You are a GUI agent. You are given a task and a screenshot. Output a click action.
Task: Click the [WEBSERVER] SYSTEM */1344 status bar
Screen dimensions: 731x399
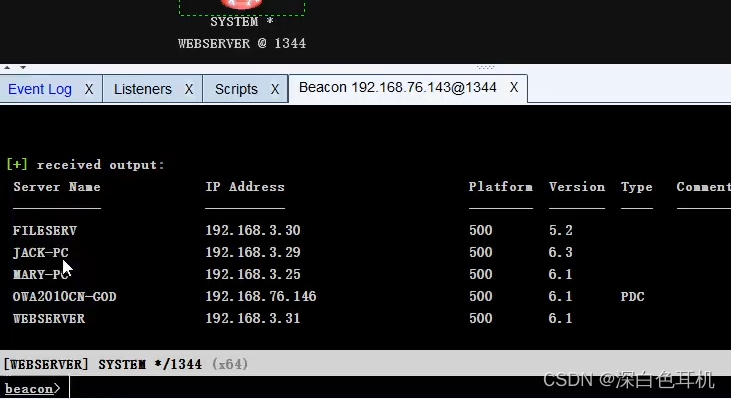coord(366,364)
